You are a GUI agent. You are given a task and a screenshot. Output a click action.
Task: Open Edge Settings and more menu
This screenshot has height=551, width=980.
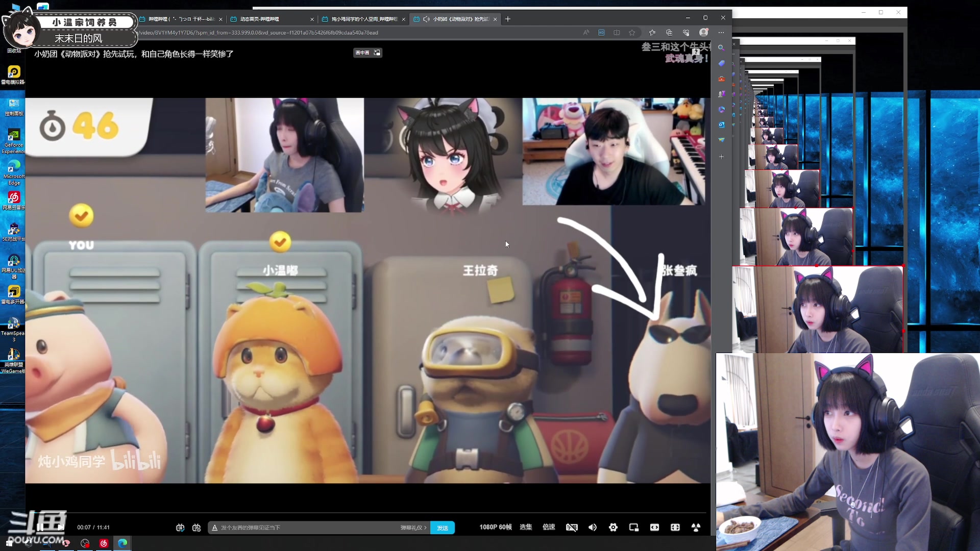coord(721,33)
